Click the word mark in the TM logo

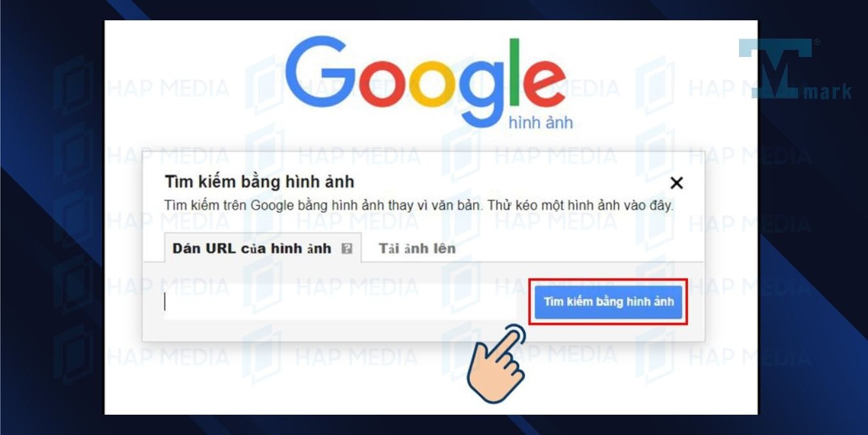pos(827,92)
